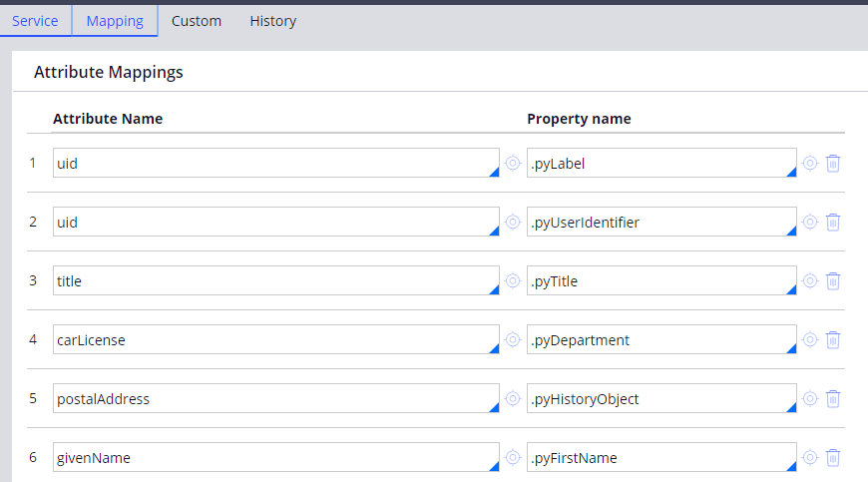Expand autocomplete on the .pyDepartment property field
This screenshot has width=868, height=482.
click(x=791, y=348)
